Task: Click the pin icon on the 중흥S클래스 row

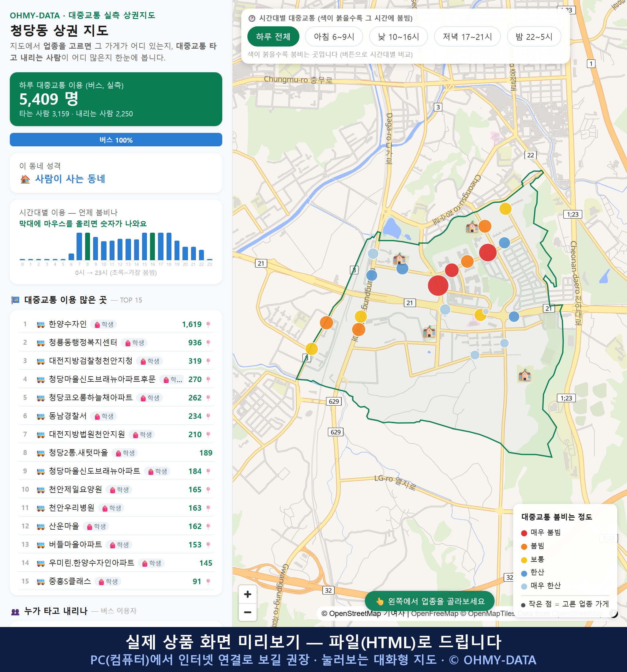Action: [208, 581]
